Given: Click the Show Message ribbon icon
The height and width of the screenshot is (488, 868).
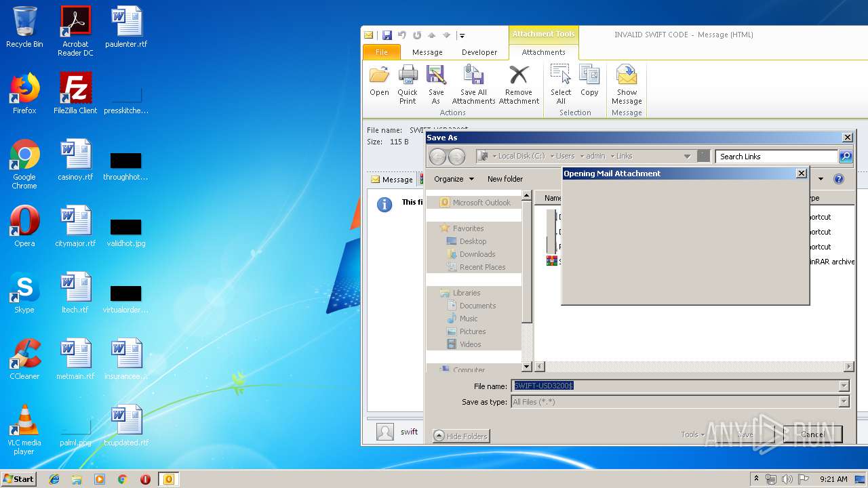Looking at the screenshot, I should [x=627, y=85].
